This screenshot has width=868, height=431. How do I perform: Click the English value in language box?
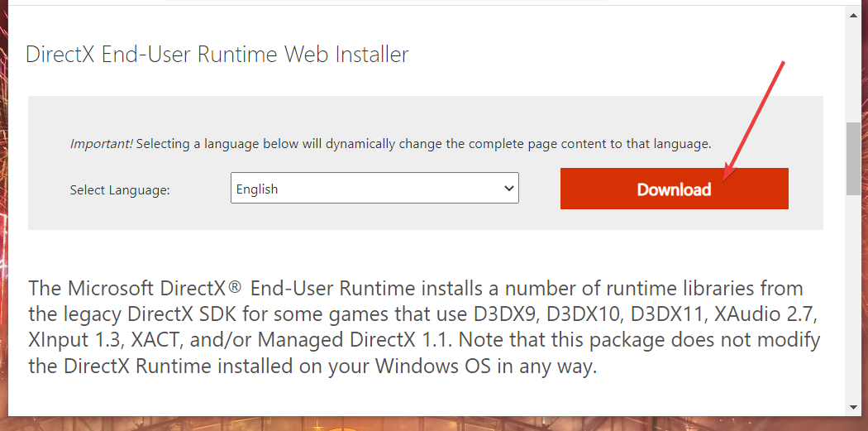tap(257, 189)
